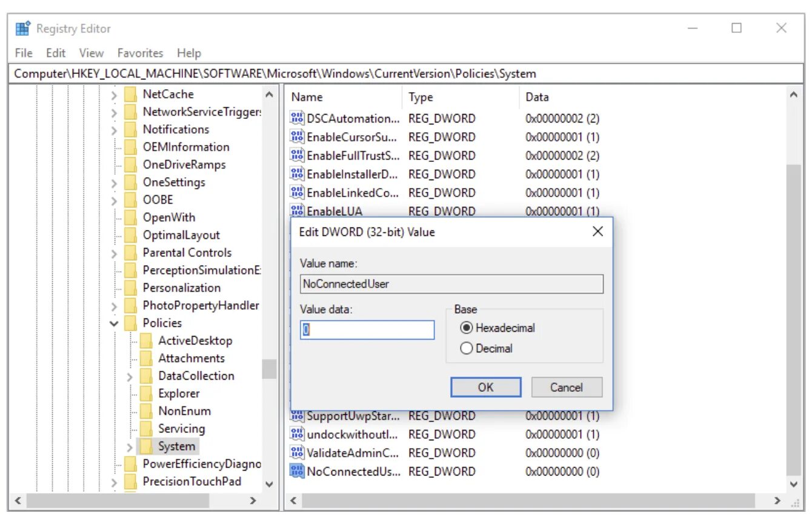The image size is (812, 524).
Task: Open the File menu
Action: pyautogui.click(x=24, y=53)
